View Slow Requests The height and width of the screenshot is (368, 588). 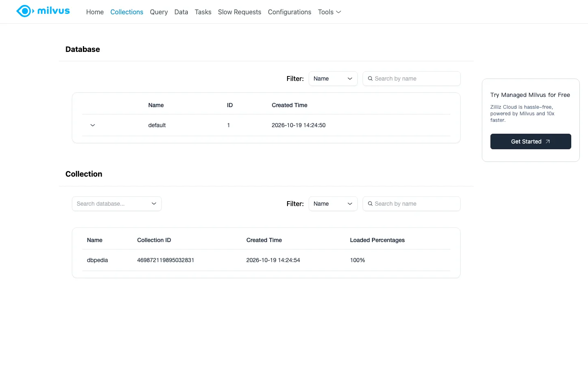[240, 12]
